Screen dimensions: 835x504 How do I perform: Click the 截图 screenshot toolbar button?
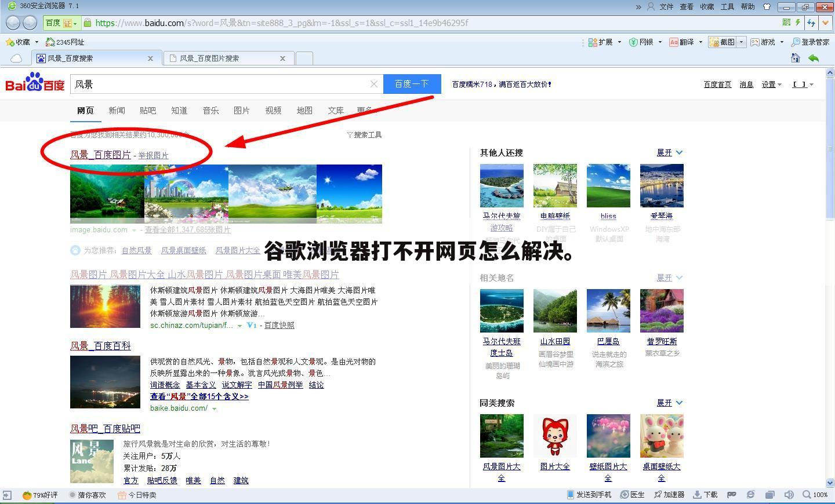[x=723, y=42]
